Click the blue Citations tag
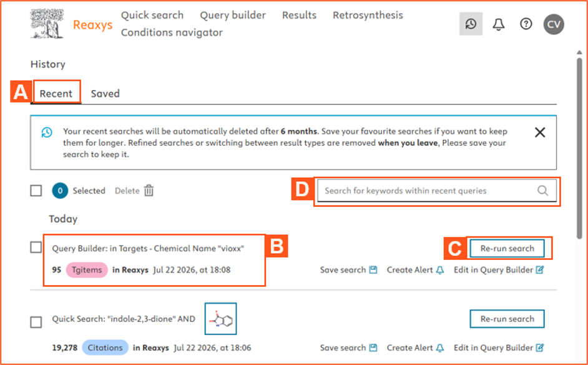Image resolution: width=588 pixels, height=365 pixels. coord(105,347)
